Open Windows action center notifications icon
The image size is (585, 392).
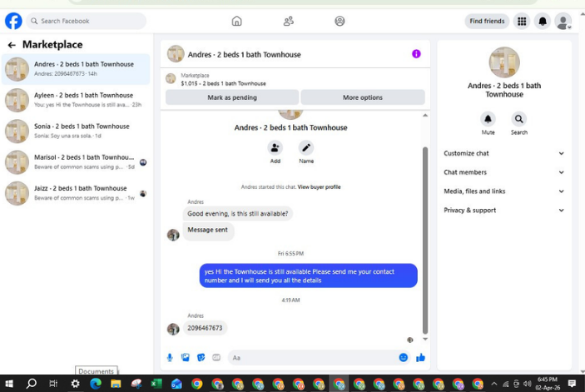(572, 384)
